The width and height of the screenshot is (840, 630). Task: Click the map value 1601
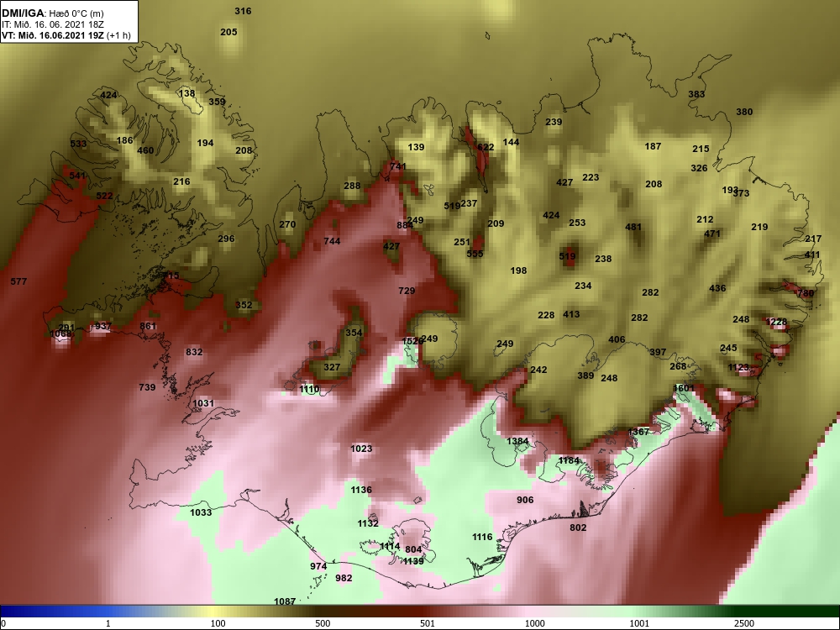tap(684, 388)
